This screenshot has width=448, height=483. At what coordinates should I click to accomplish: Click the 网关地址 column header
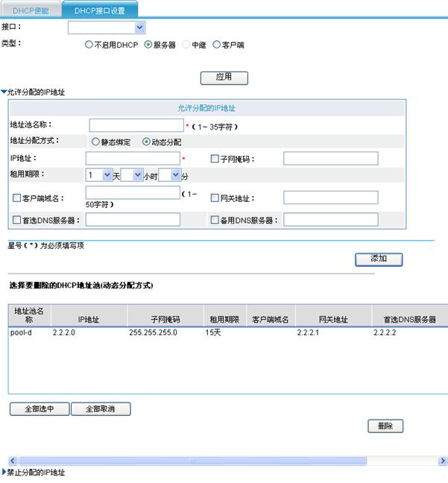(x=333, y=315)
